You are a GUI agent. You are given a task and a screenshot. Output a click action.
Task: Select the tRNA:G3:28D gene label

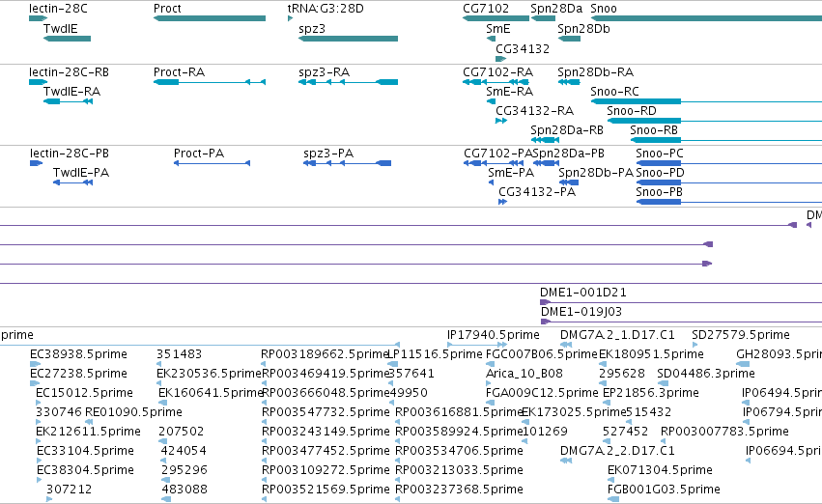[326, 9]
